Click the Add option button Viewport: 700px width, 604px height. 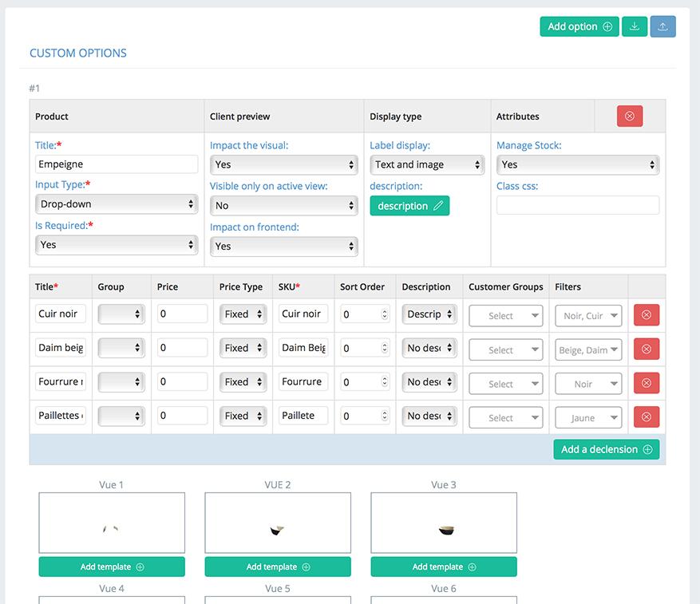pyautogui.click(x=579, y=27)
